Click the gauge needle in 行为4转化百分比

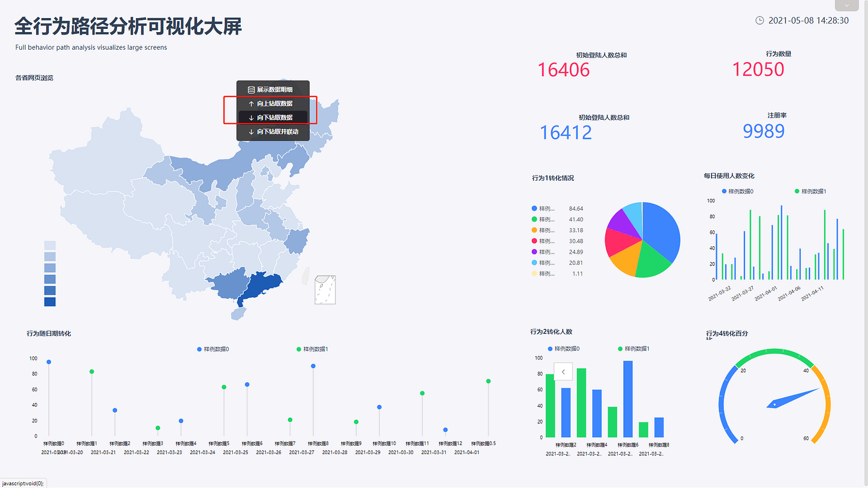[x=792, y=398]
